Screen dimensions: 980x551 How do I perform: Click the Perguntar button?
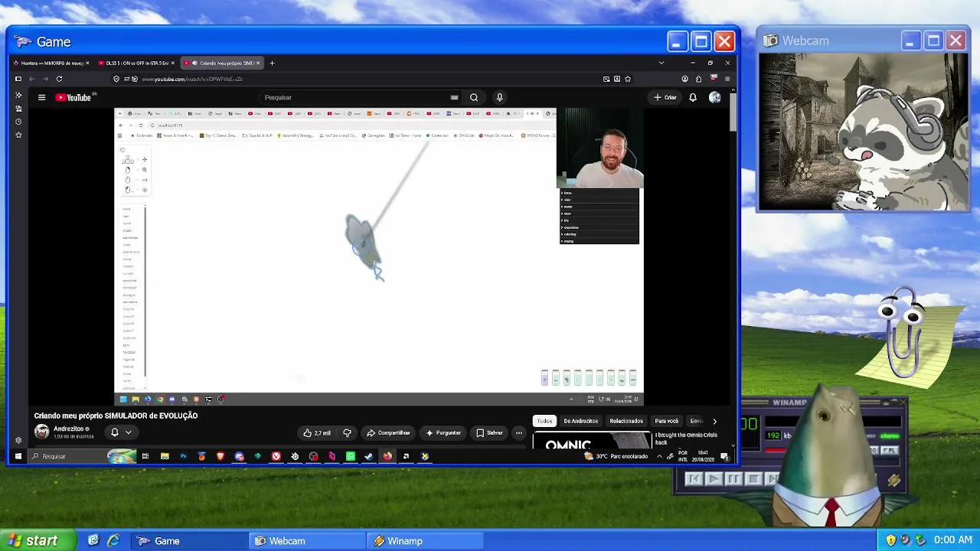pyautogui.click(x=443, y=433)
